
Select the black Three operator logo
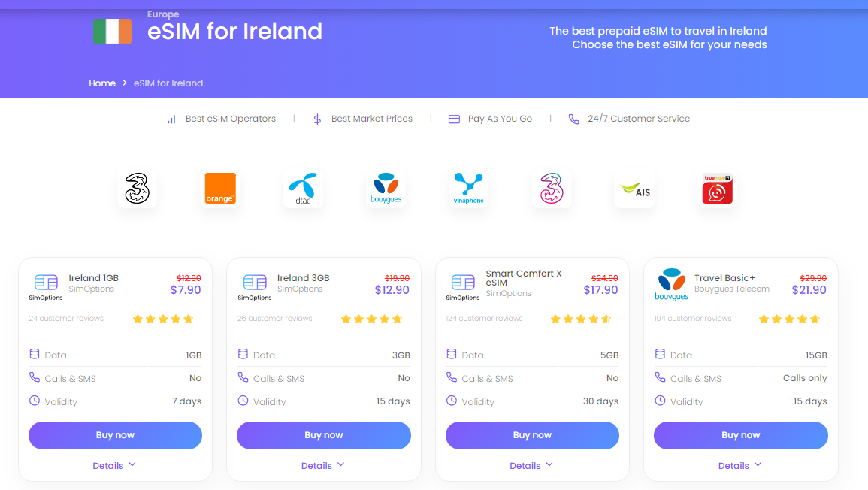coord(138,188)
